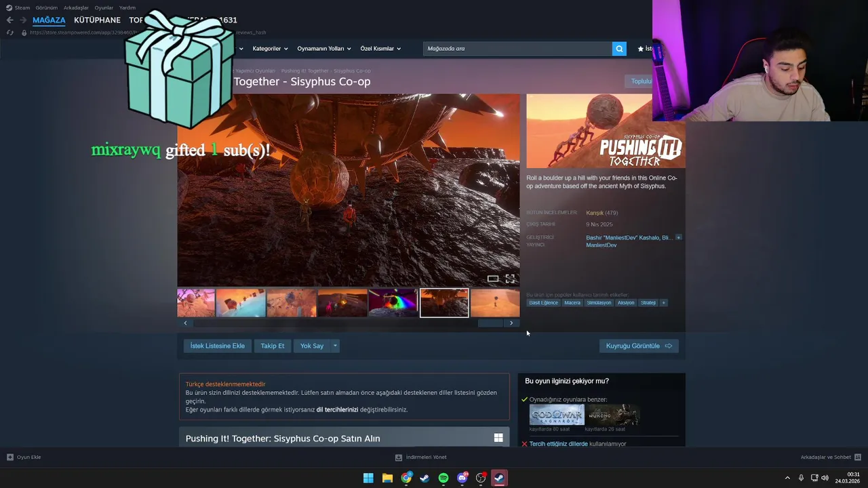Open the İndirmeleri Yönet download icon
This screenshot has height=488, width=868.
pyautogui.click(x=399, y=457)
